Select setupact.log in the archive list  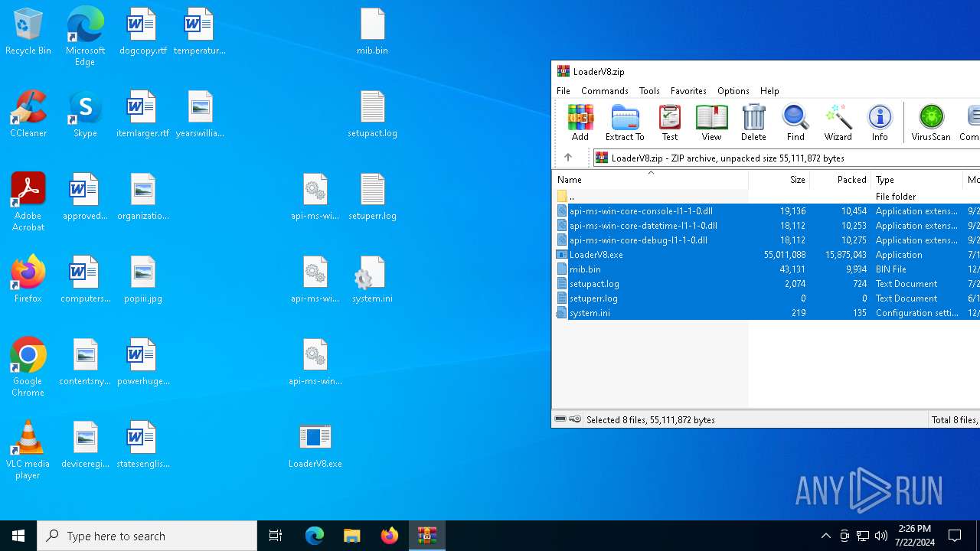[x=766, y=284]
